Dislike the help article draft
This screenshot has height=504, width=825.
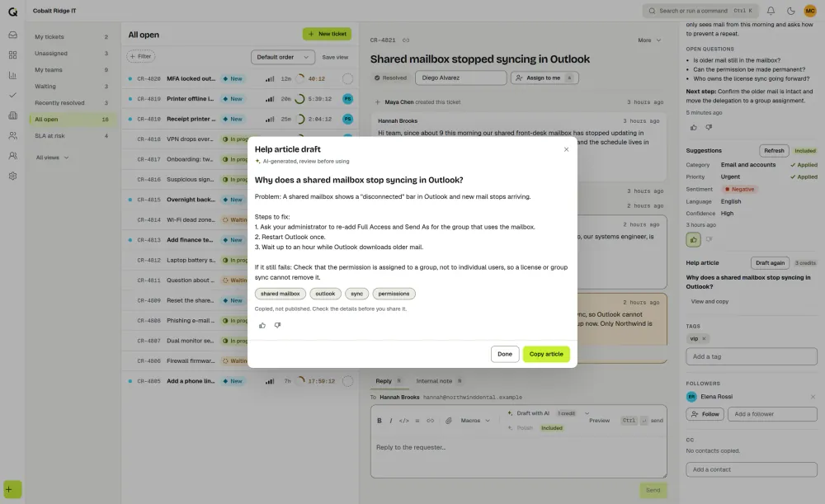click(277, 325)
